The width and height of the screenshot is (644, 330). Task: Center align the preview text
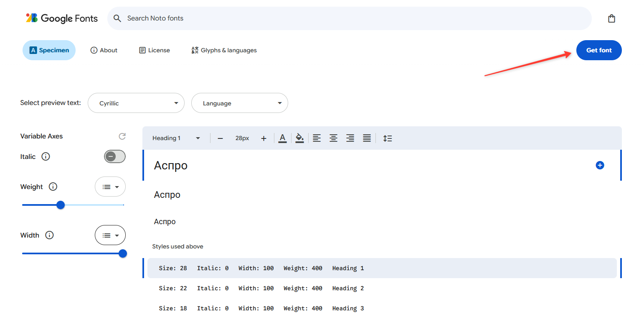pyautogui.click(x=333, y=138)
